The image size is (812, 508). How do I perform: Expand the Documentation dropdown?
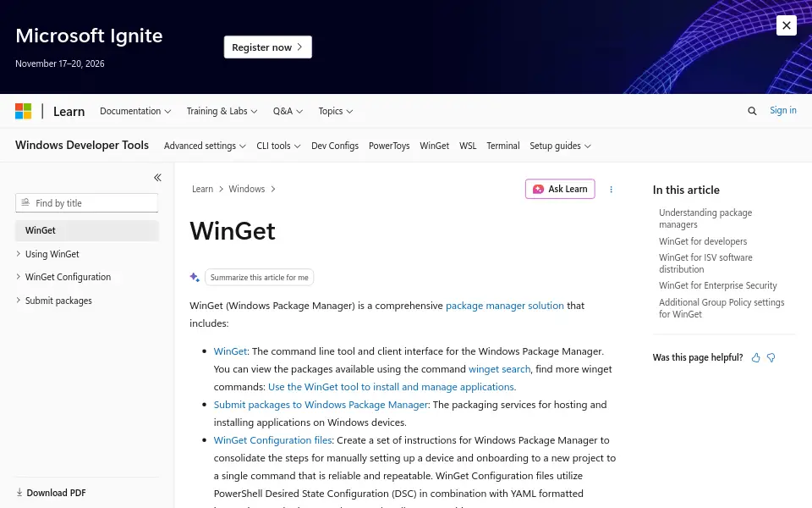coord(135,111)
